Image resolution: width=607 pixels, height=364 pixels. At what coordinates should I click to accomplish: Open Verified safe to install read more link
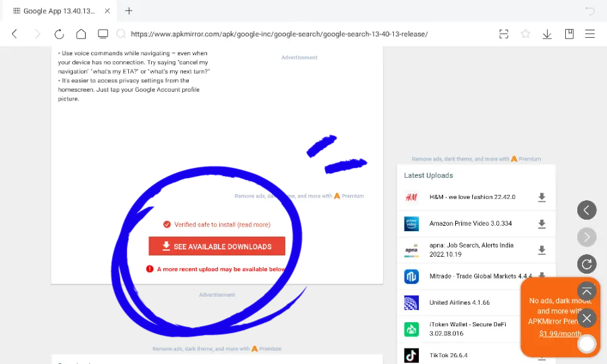tap(222, 224)
